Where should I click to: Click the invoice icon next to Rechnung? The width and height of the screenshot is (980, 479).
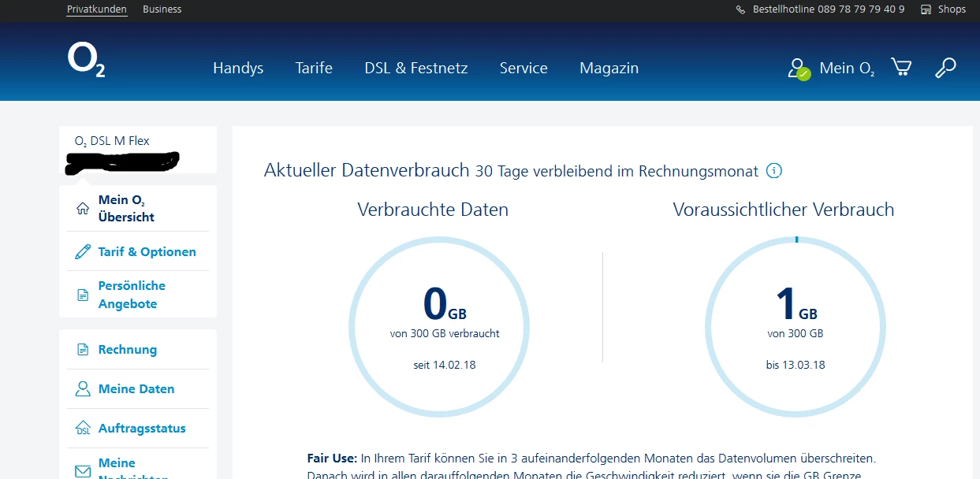(x=82, y=350)
